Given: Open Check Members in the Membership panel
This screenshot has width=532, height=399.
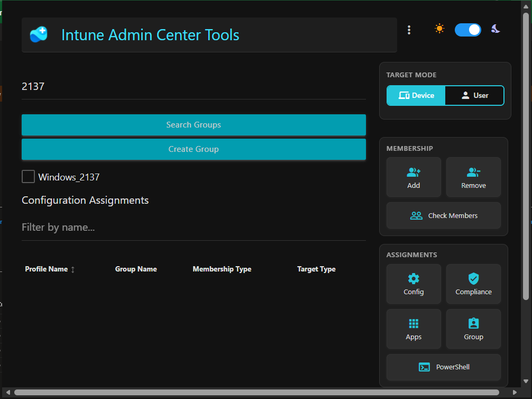Looking at the screenshot, I should pyautogui.click(x=443, y=215).
